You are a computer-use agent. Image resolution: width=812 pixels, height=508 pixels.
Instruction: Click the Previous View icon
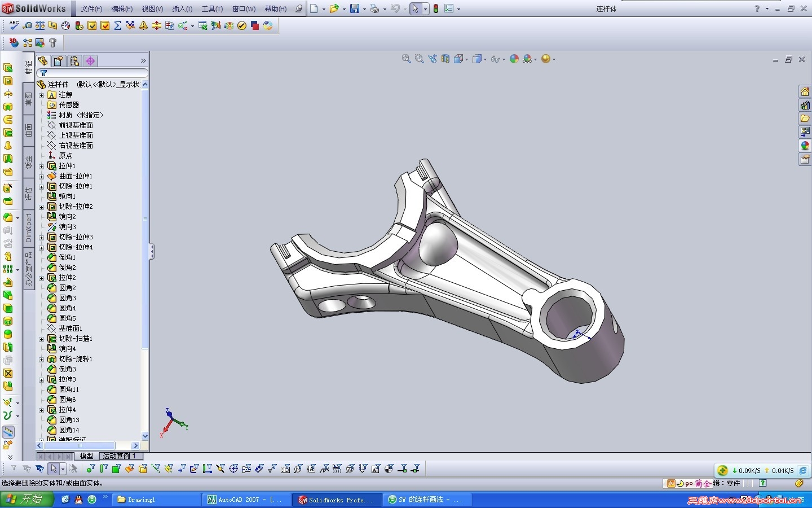(433, 59)
